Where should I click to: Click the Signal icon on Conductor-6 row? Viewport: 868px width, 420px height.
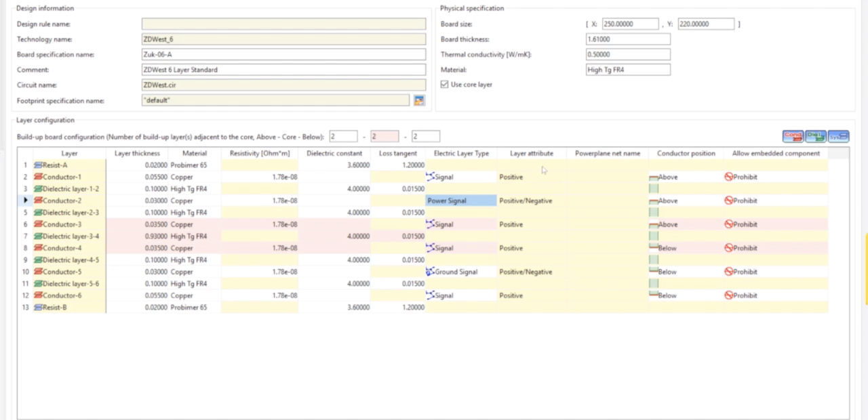pyautogui.click(x=429, y=295)
